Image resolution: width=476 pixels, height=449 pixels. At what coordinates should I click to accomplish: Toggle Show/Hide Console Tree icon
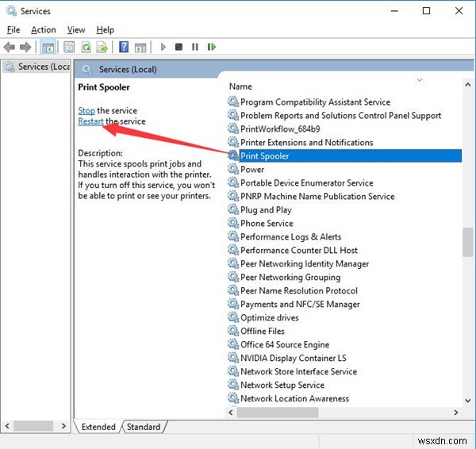point(48,47)
